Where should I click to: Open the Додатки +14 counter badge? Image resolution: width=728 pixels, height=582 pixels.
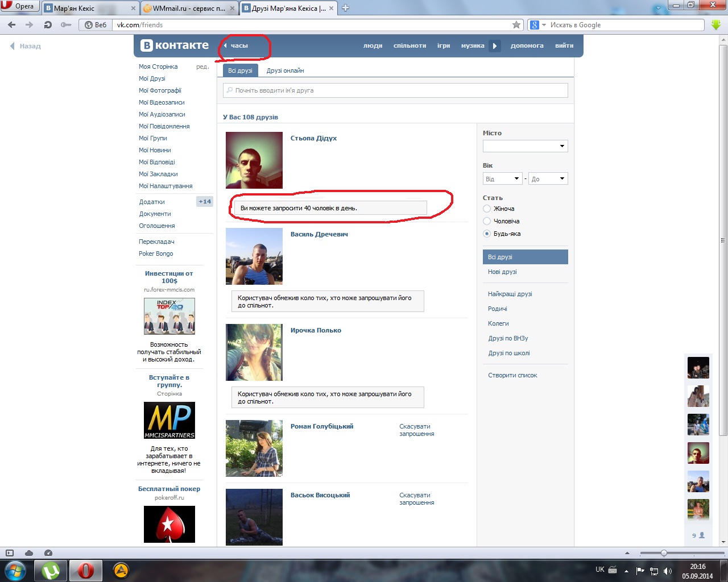point(205,202)
